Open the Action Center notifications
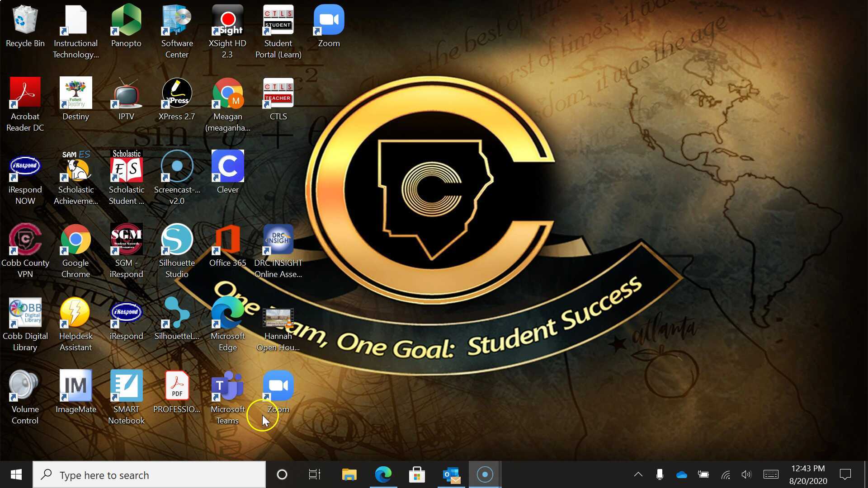The width and height of the screenshot is (868, 488). pyautogui.click(x=844, y=474)
